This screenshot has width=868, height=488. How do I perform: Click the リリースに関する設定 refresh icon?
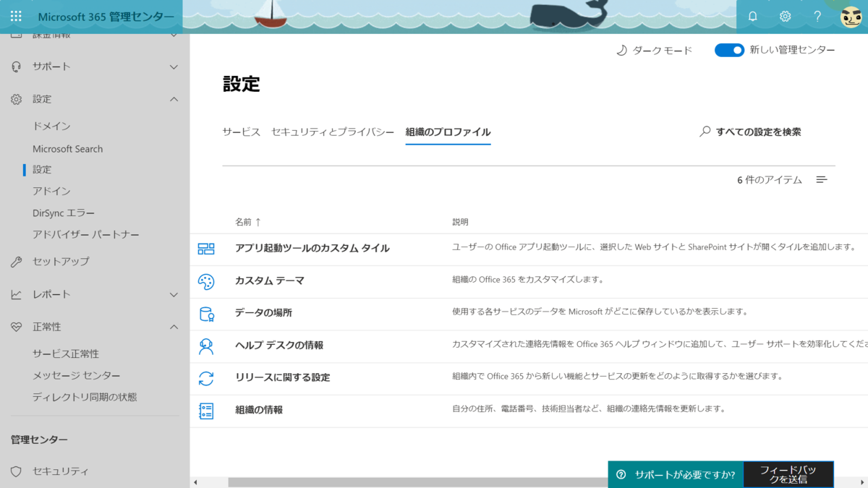[x=206, y=378]
